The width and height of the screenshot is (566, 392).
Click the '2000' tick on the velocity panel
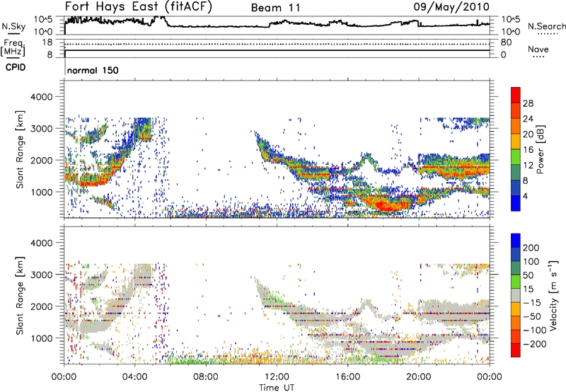41,306
